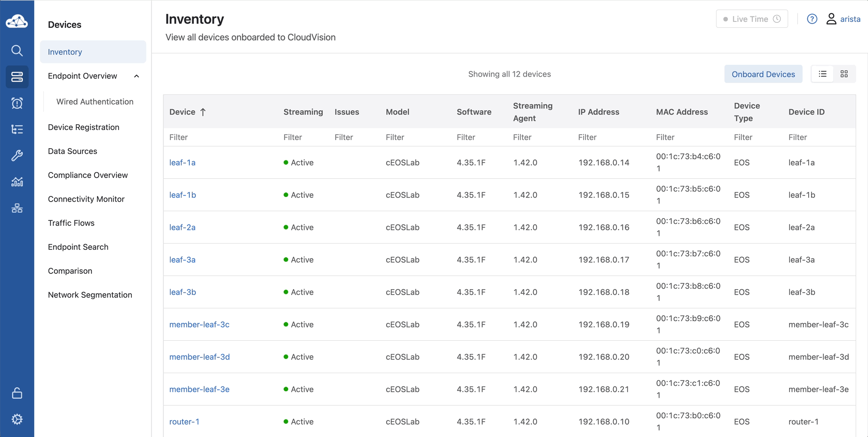Open device leaf-2a link

click(x=182, y=228)
